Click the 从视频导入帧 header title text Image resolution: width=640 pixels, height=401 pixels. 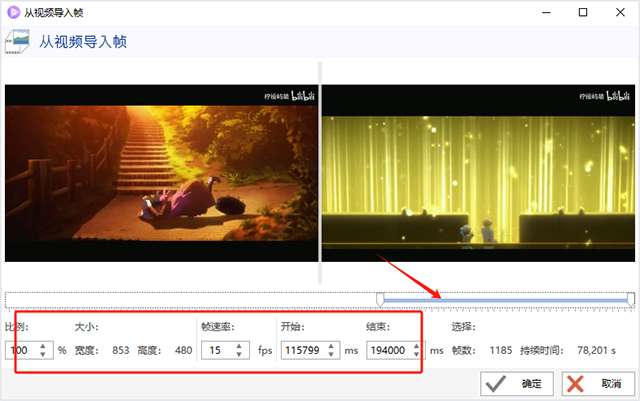83,42
